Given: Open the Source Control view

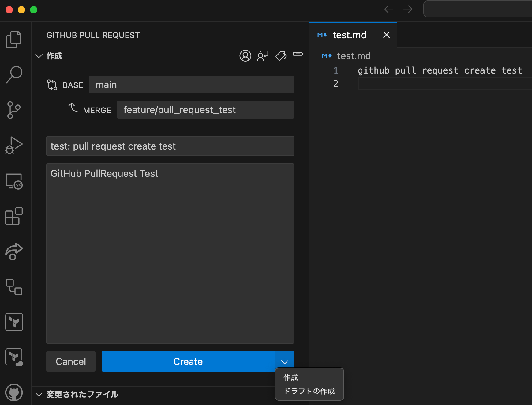Looking at the screenshot, I should click(14, 110).
